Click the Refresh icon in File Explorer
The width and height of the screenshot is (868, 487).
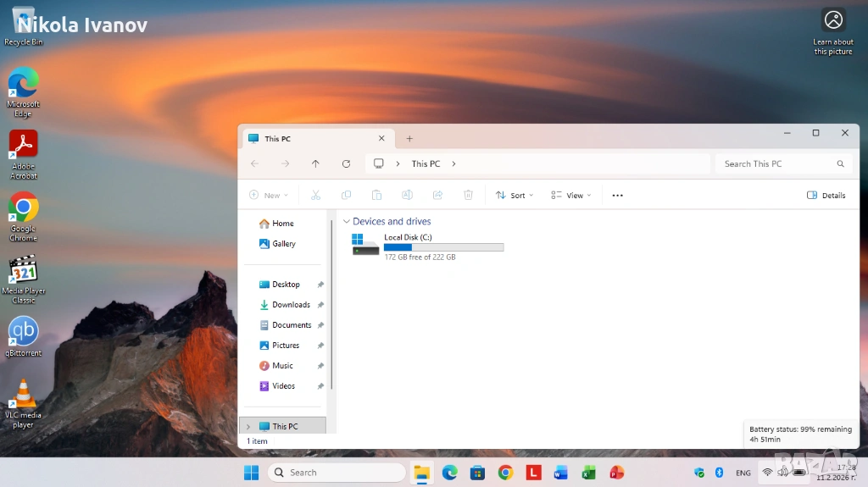(x=346, y=163)
